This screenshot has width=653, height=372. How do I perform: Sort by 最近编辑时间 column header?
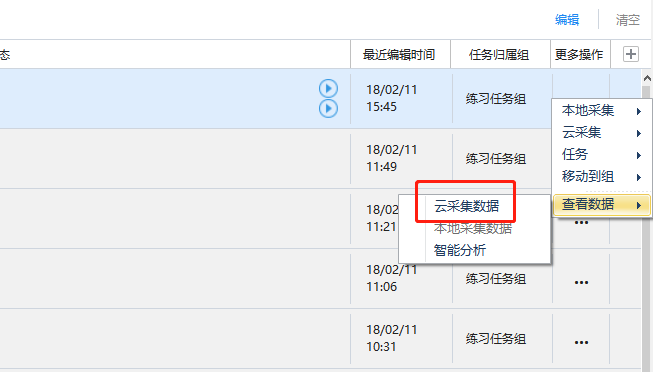(x=399, y=55)
